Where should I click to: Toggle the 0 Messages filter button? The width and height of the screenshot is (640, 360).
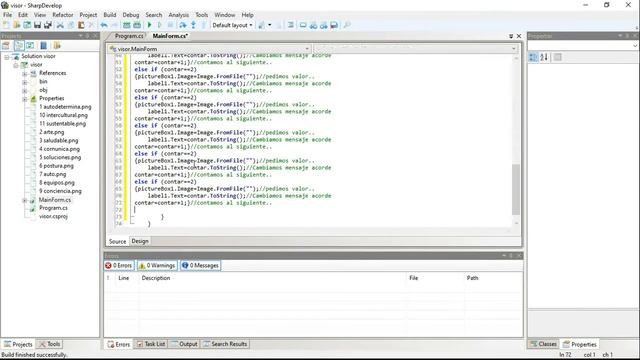tap(200, 266)
